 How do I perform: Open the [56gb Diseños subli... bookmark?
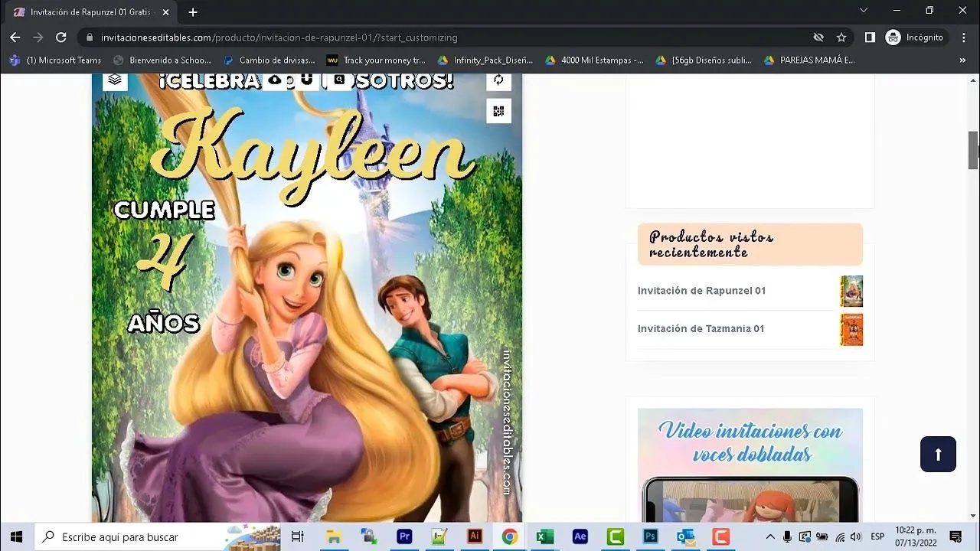pyautogui.click(x=704, y=60)
